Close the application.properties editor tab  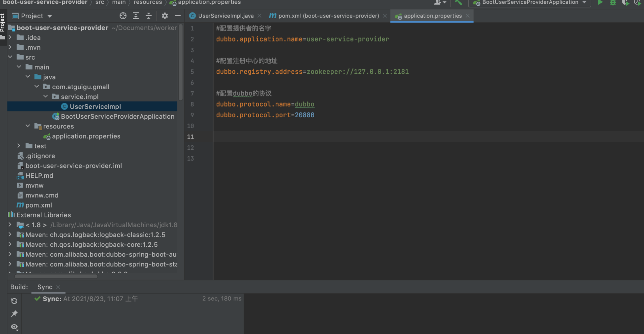coord(468,16)
